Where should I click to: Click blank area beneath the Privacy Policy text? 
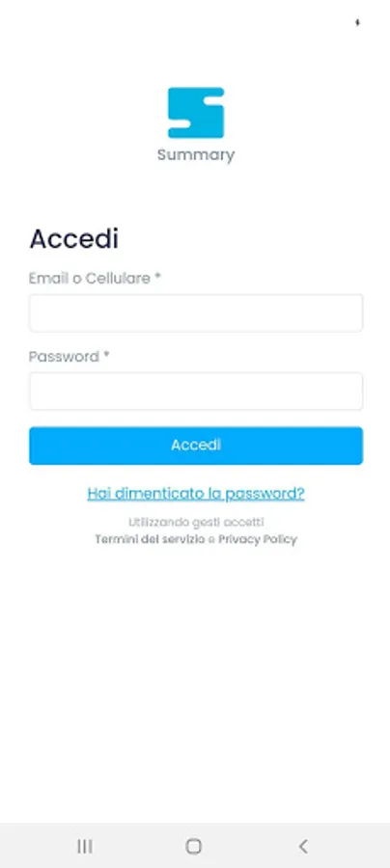(x=196, y=665)
